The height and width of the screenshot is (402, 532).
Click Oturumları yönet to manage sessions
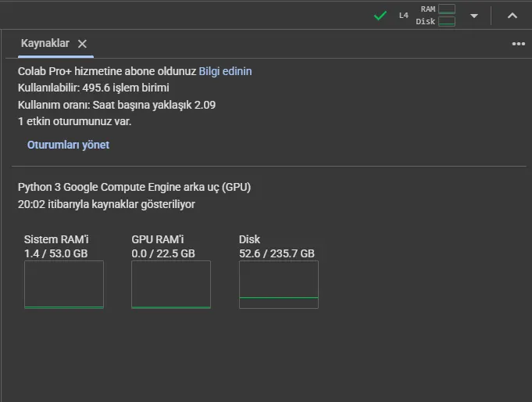coord(68,145)
